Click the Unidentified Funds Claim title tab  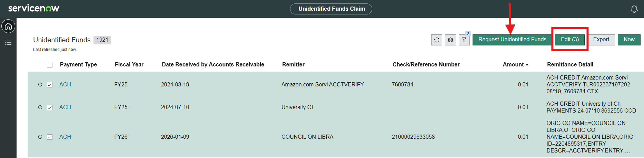tap(331, 9)
